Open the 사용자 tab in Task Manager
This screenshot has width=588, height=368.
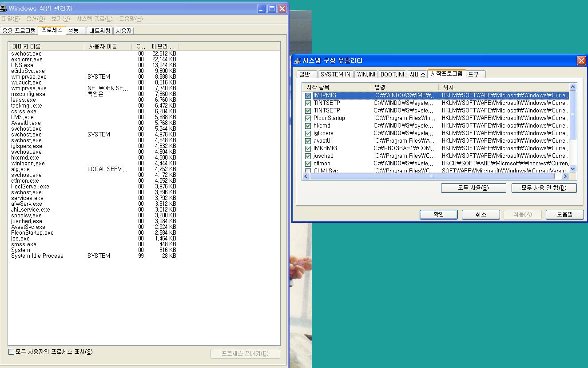click(x=124, y=31)
